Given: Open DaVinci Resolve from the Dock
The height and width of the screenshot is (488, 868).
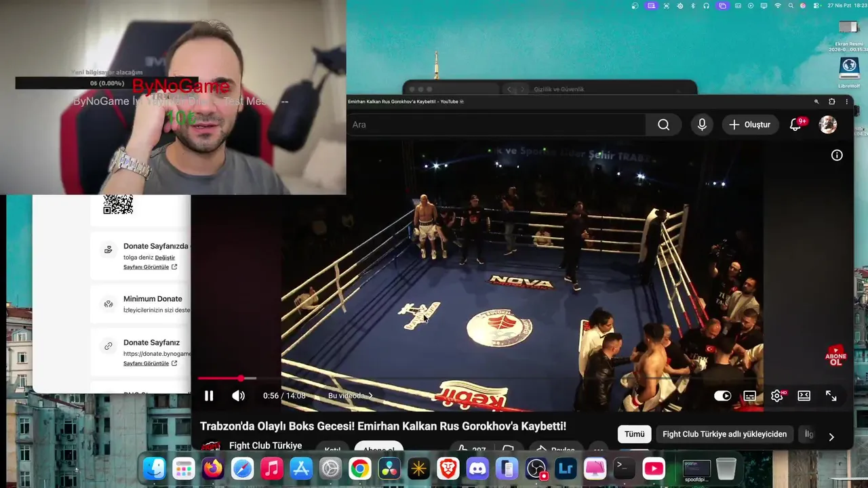Looking at the screenshot, I should click(x=389, y=468).
